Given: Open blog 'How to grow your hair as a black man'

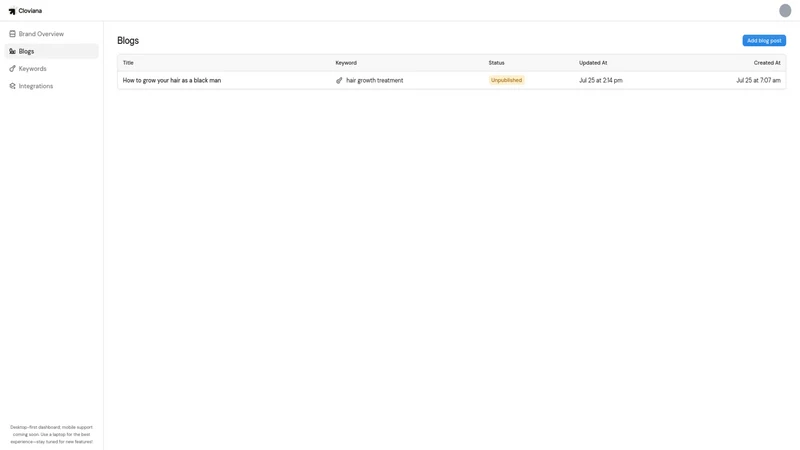Looking at the screenshot, I should [x=172, y=80].
